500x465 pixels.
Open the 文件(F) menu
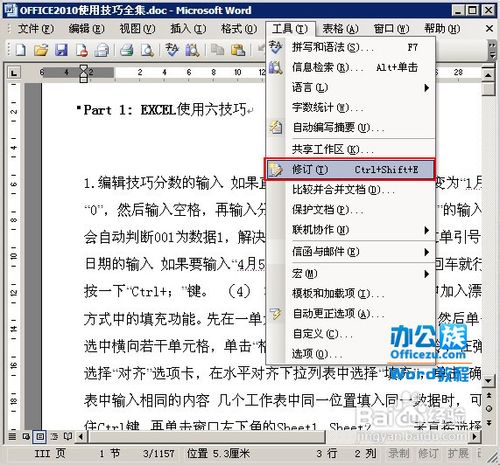point(36,29)
